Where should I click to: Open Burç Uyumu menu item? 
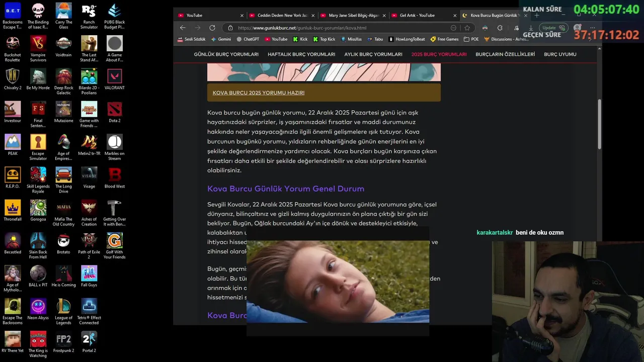point(560,54)
